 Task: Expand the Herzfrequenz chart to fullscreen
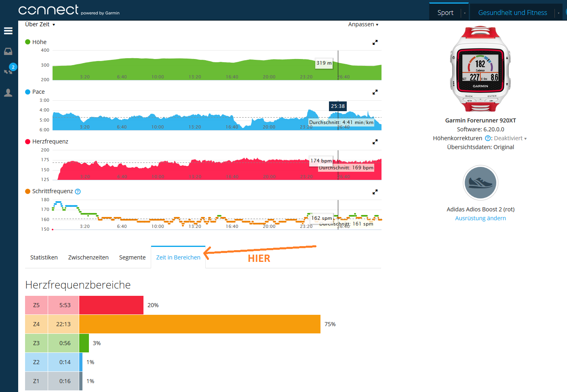[x=375, y=142]
